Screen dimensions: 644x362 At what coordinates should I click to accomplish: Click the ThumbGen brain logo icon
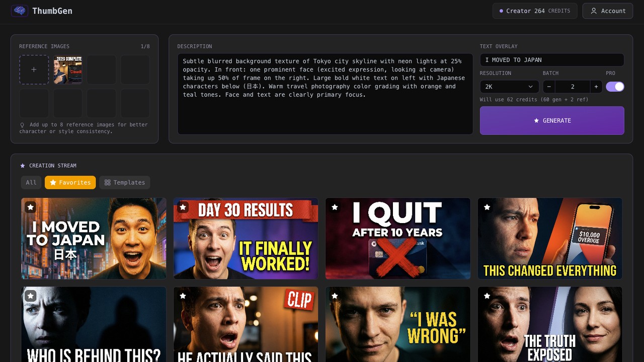20,11
